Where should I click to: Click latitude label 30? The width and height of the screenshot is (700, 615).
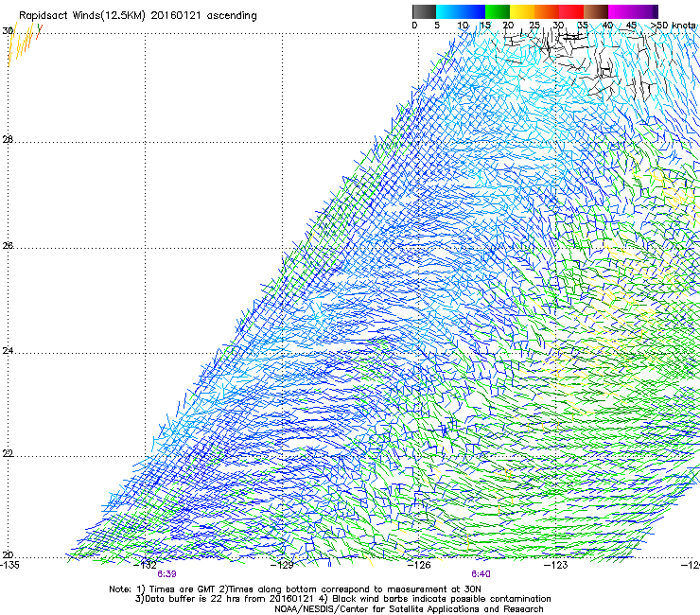[x=8, y=31]
